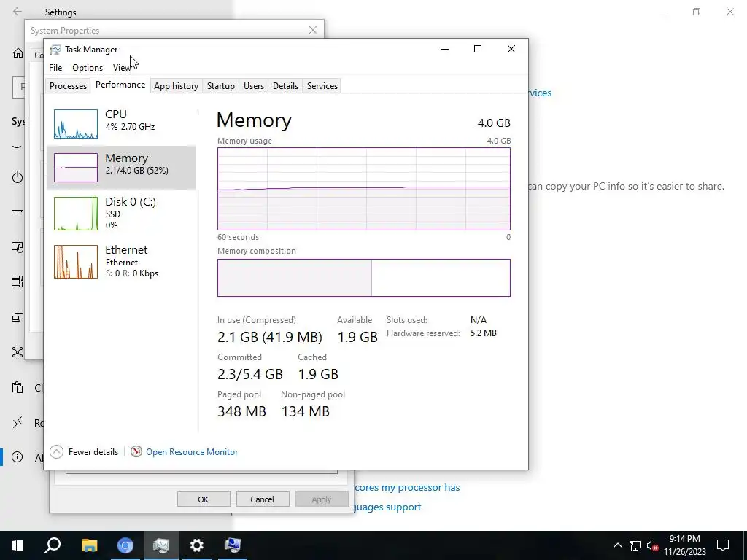This screenshot has width=747, height=560.
Task: Select the Ethernet graph thumbnail
Action: coord(76,262)
